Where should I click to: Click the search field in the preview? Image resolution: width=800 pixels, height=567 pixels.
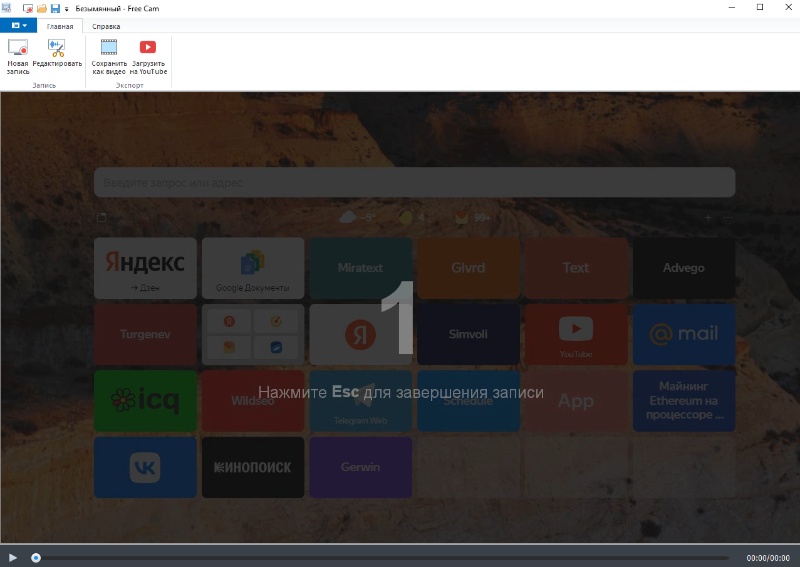(x=414, y=183)
